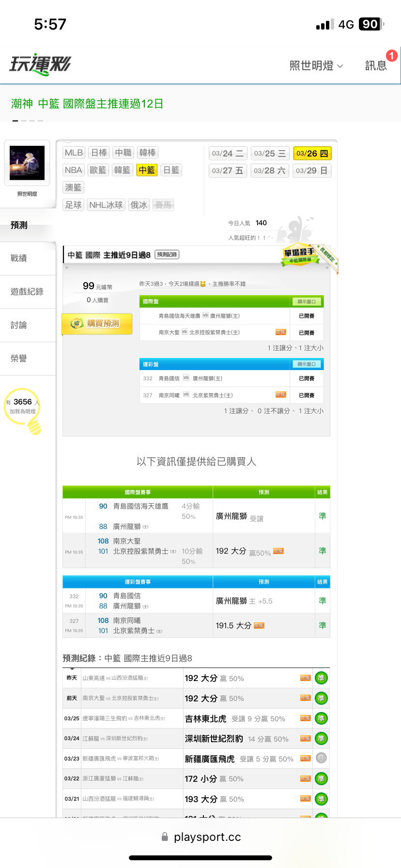Open the 討論 sidebar section

(x=28, y=325)
